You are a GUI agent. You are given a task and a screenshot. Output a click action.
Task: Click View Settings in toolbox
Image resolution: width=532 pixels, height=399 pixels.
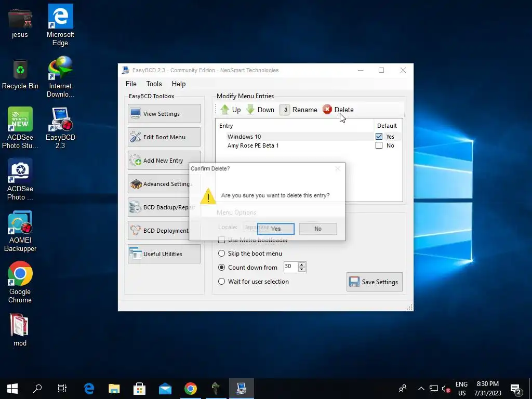click(x=164, y=114)
